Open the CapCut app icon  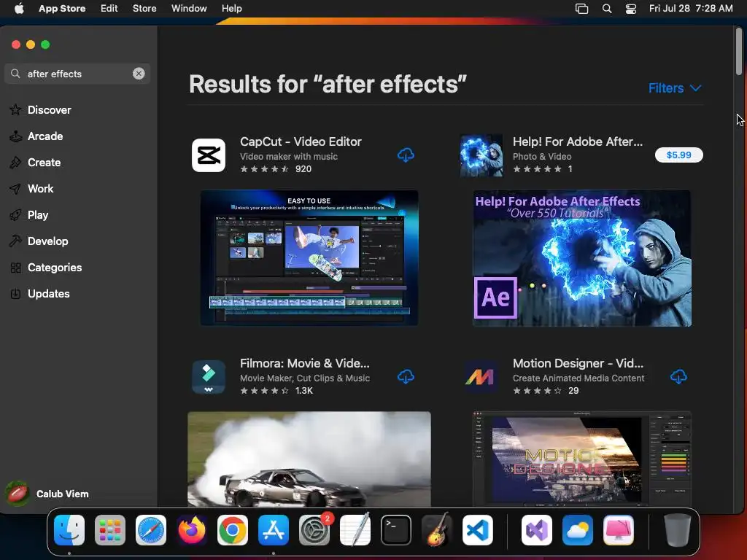coord(208,155)
